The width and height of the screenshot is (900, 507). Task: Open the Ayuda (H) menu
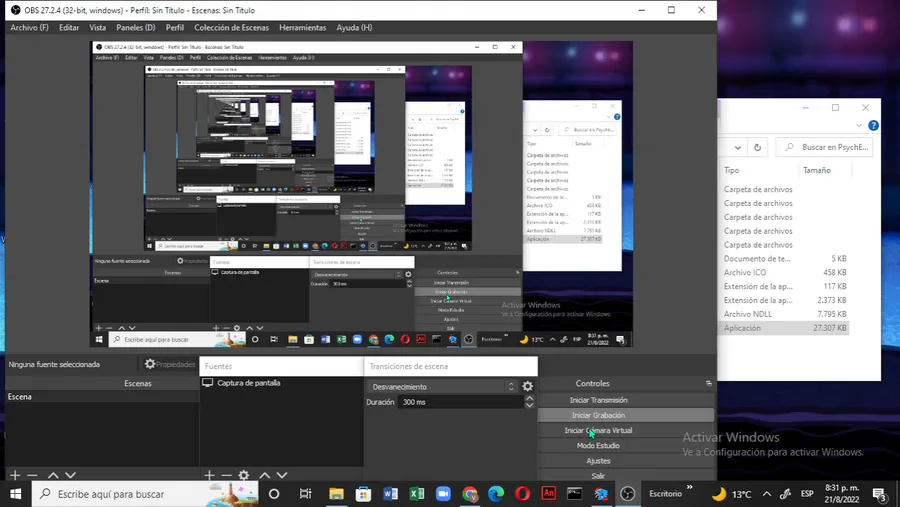point(354,28)
